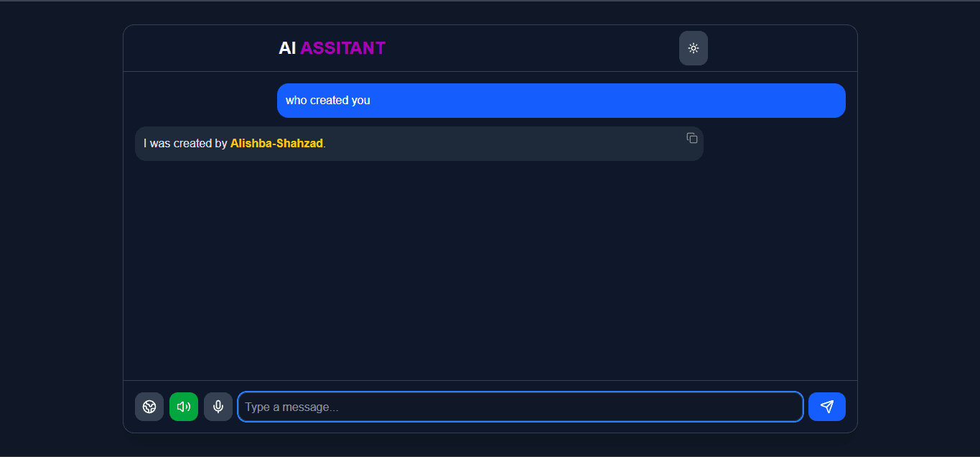Click the yellow-highlighted creator name text
This screenshot has width=980, height=457.
tap(276, 143)
